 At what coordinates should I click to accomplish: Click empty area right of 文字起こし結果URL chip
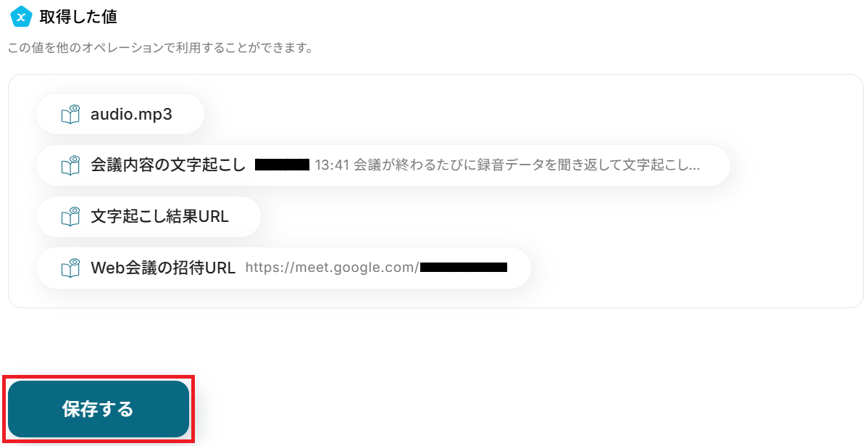coord(543,217)
